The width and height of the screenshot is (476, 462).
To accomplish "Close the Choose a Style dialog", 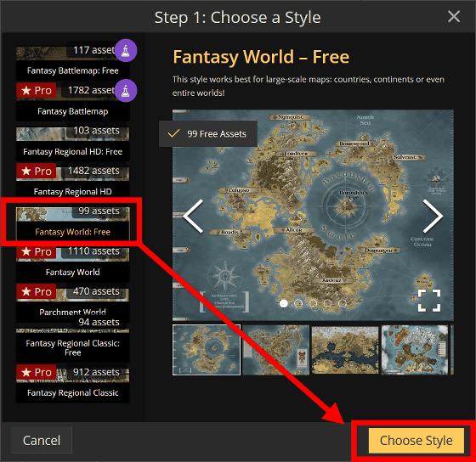I will coord(454,16).
